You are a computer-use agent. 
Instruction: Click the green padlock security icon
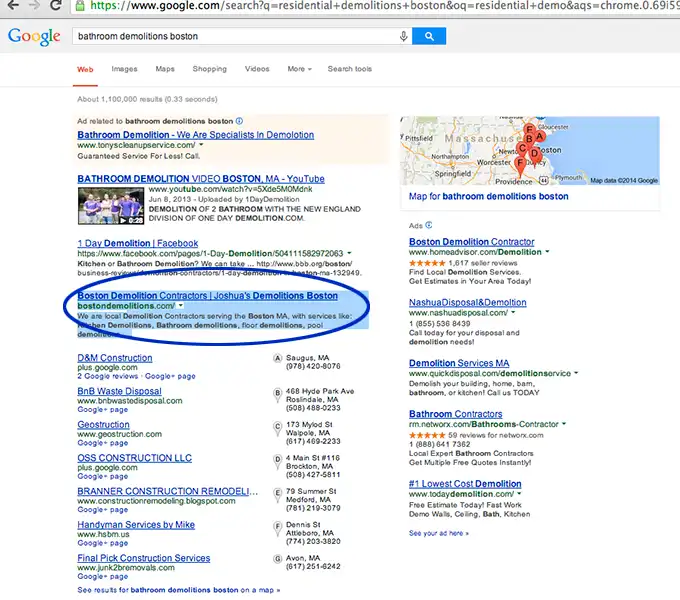point(80,6)
